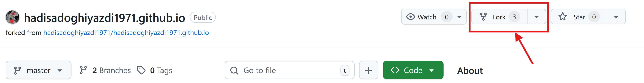Open the Star lists dropdown arrow
This screenshot has height=83, width=644.
click(x=616, y=17)
